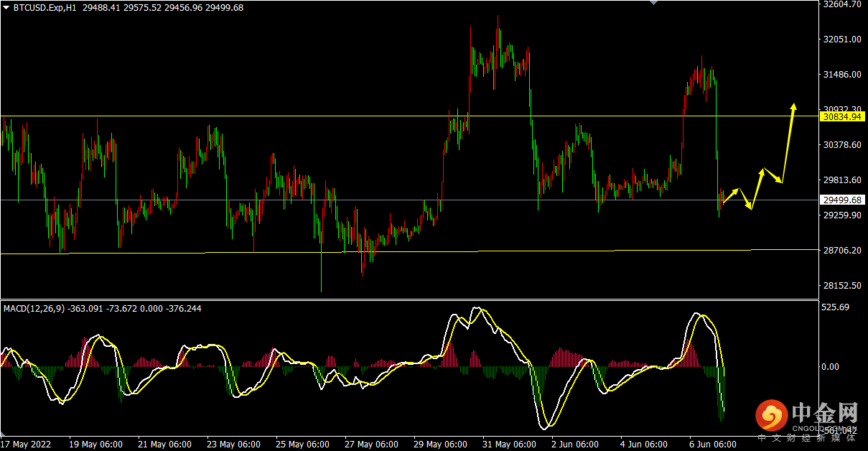The height and width of the screenshot is (451, 868).
Task: Select the BTCUSD.Exp,H1 symbol title
Action: pos(44,7)
